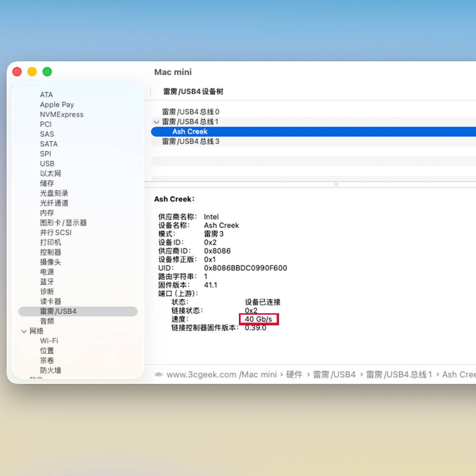
Task: Collapse the 雷雳/USB4总线1 tree chevron
Action: point(156,122)
